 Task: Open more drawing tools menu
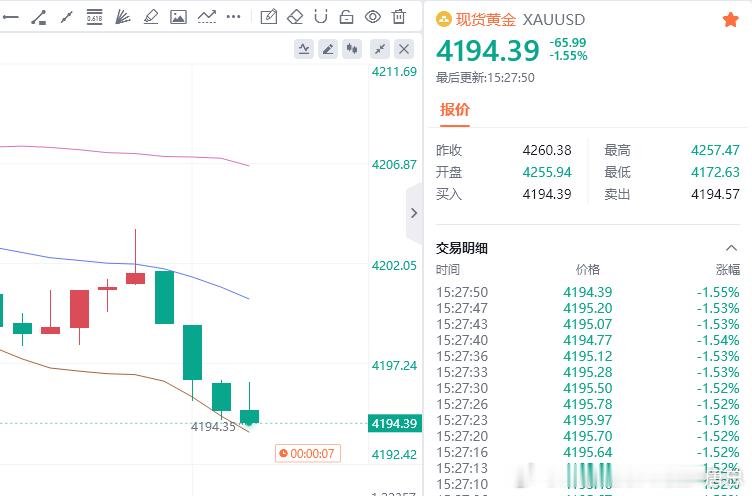point(234,17)
